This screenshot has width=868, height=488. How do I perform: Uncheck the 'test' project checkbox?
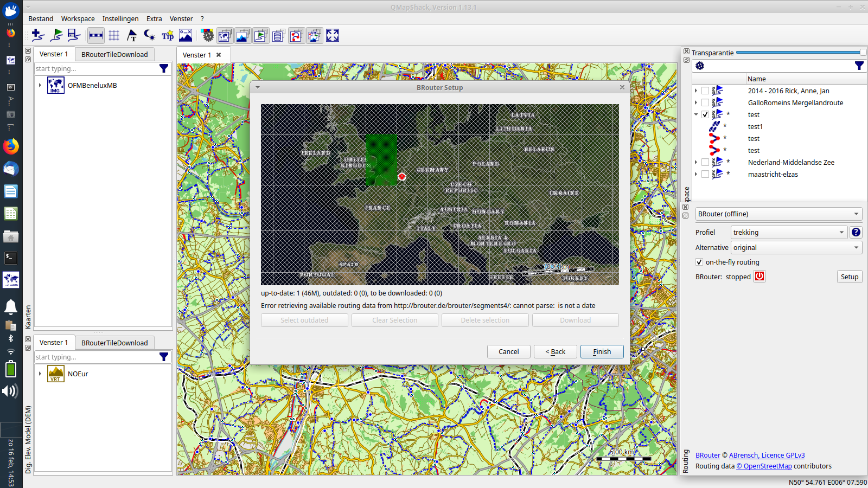705,114
